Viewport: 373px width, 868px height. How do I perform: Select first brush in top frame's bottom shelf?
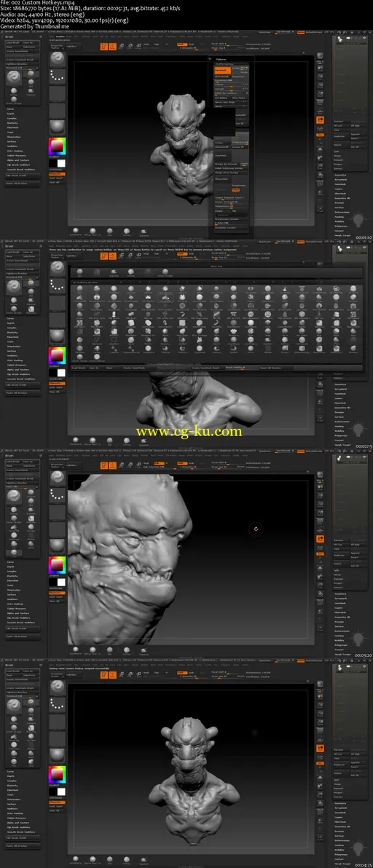click(76, 231)
